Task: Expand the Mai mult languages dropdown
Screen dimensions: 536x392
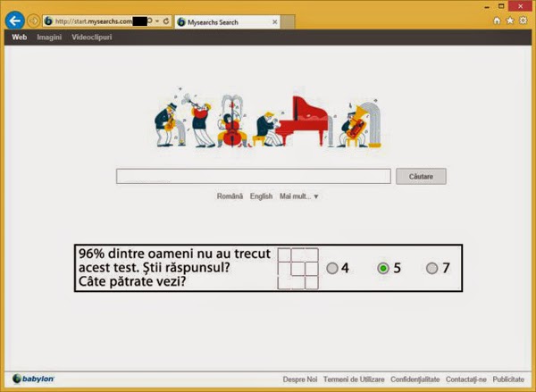Action: 298,196
